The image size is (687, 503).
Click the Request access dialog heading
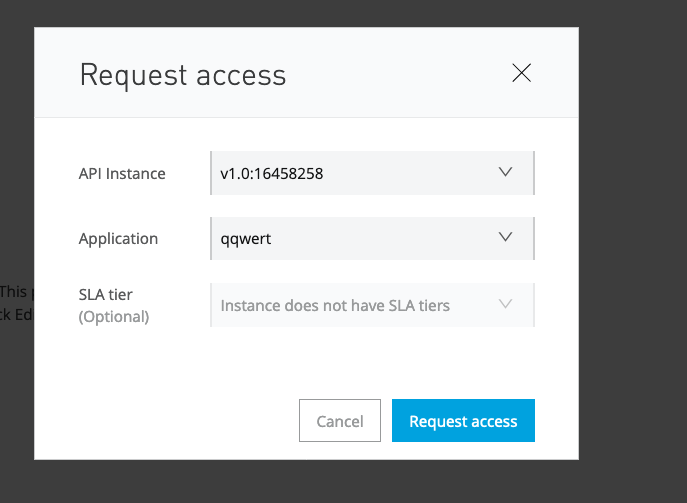tap(183, 75)
